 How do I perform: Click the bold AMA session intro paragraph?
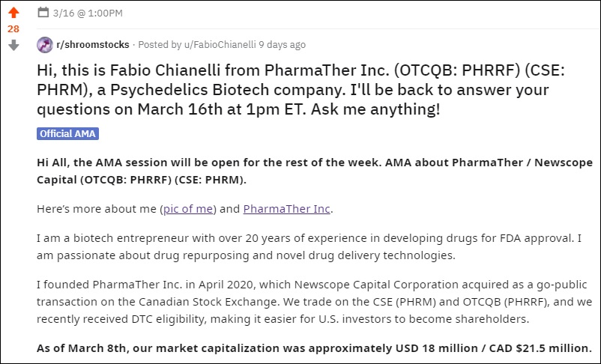coord(315,171)
